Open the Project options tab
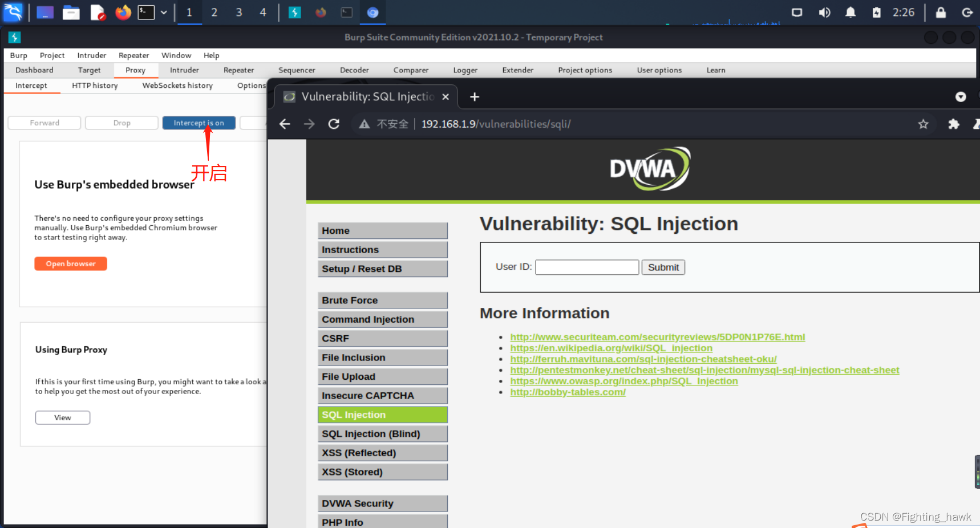This screenshot has width=980, height=528. point(585,70)
